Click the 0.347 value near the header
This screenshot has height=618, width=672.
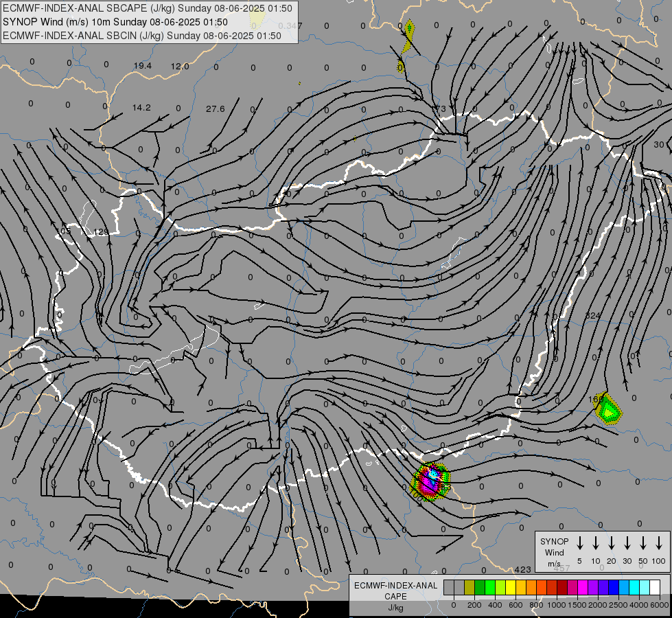[x=290, y=25]
